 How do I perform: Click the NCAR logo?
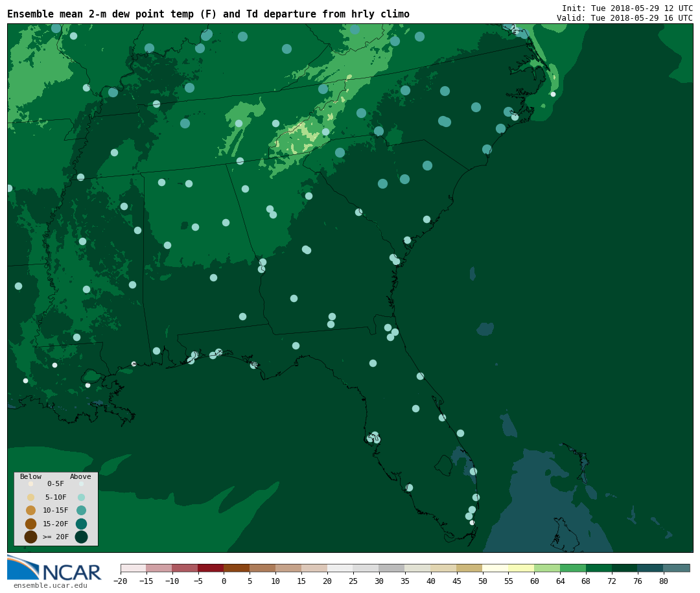54,568
